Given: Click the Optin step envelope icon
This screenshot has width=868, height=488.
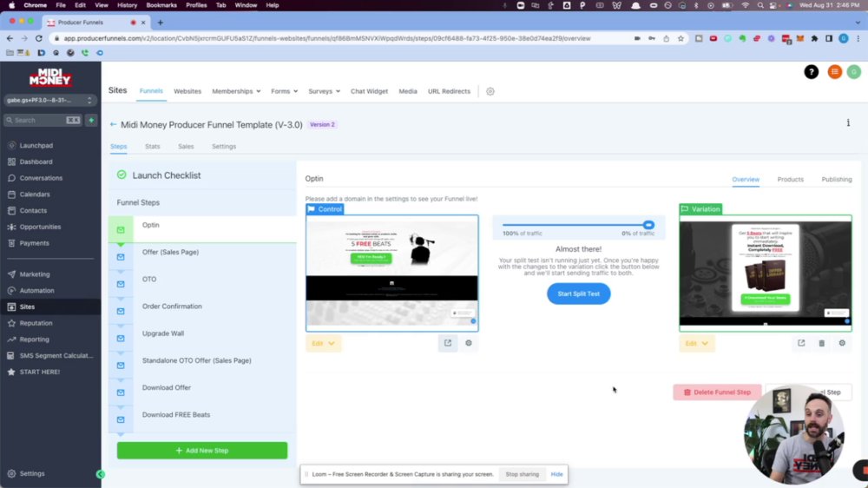Looking at the screenshot, I should 121,229.
